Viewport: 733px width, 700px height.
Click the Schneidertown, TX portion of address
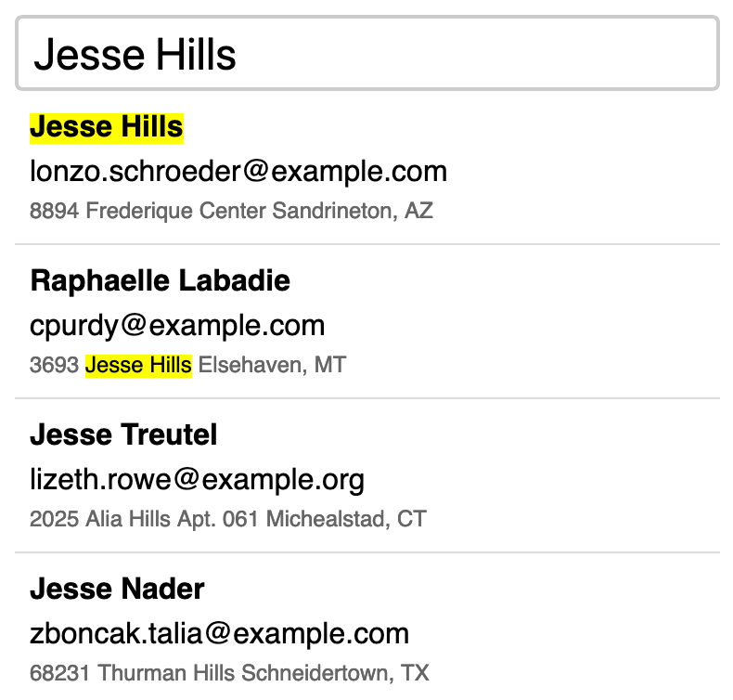pyautogui.click(x=335, y=673)
